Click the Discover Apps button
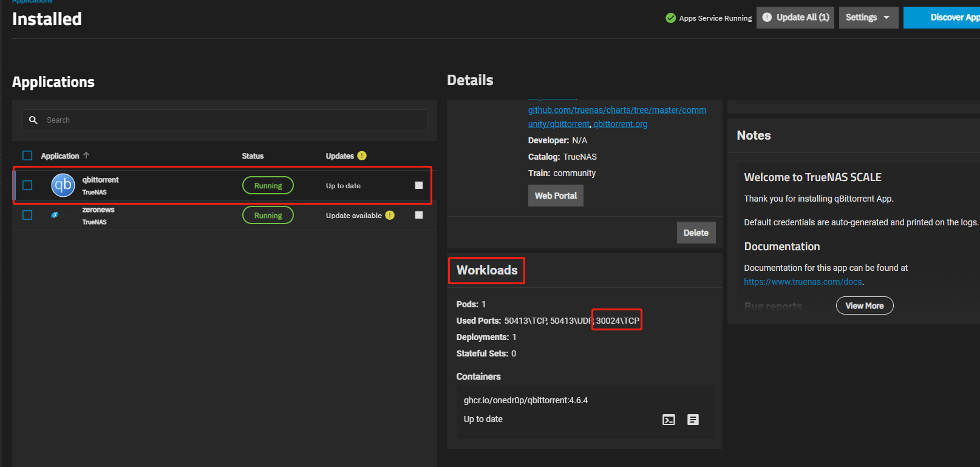Screen dimensions: 980x467 coord(942,18)
